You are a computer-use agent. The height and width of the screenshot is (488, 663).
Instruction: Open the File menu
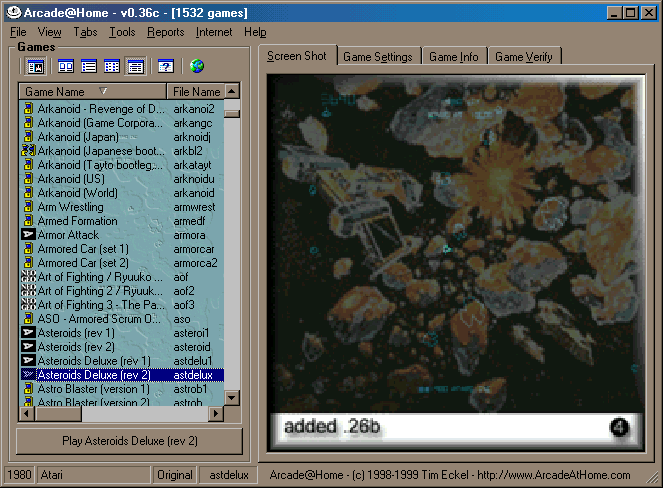pyautogui.click(x=18, y=32)
